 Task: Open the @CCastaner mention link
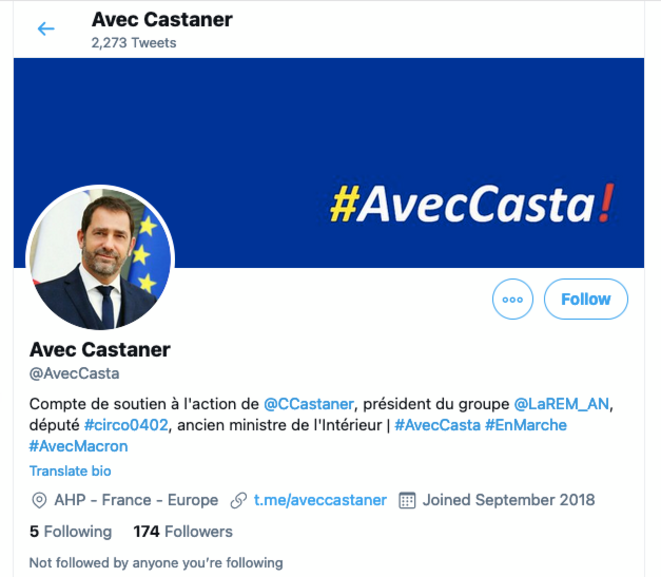[x=309, y=404]
